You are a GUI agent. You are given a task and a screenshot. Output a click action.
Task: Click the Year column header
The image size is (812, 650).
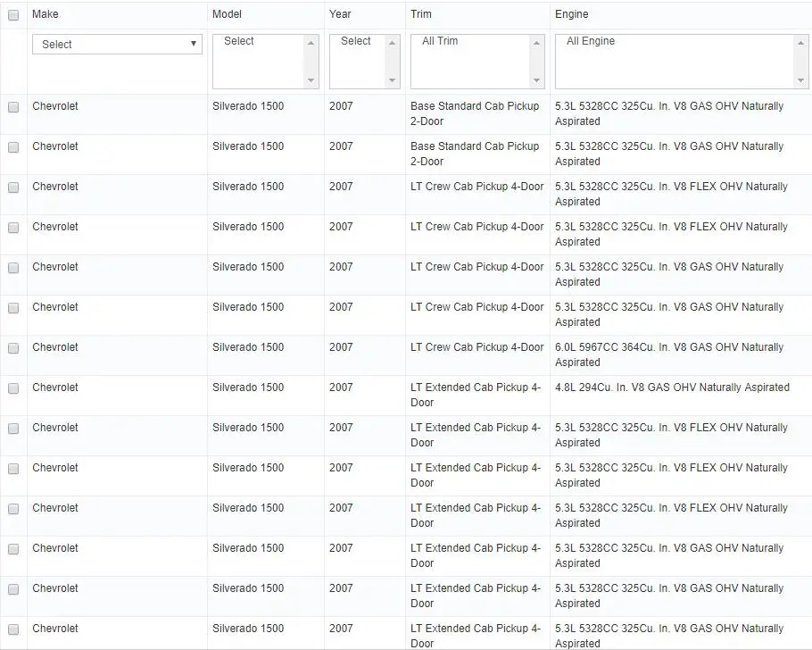tap(340, 14)
